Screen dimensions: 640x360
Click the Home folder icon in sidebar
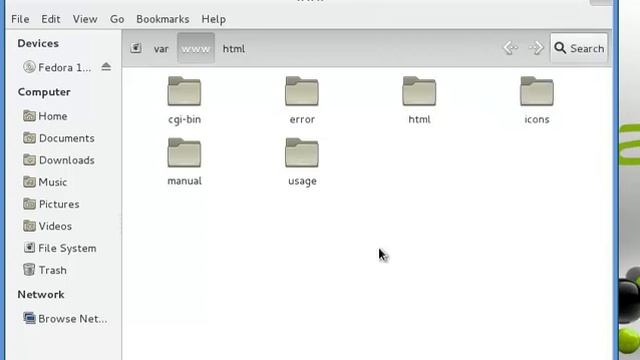(29, 116)
